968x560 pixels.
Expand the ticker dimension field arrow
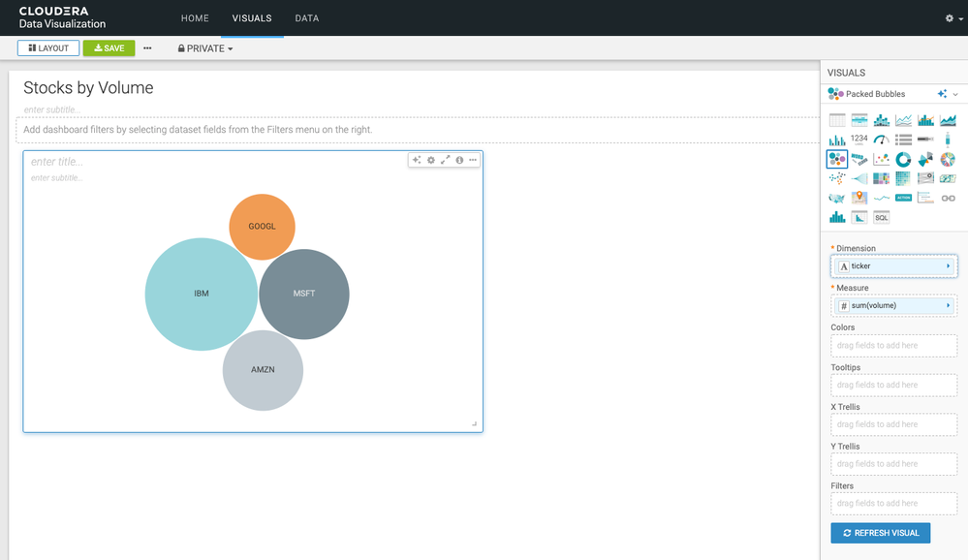click(949, 266)
